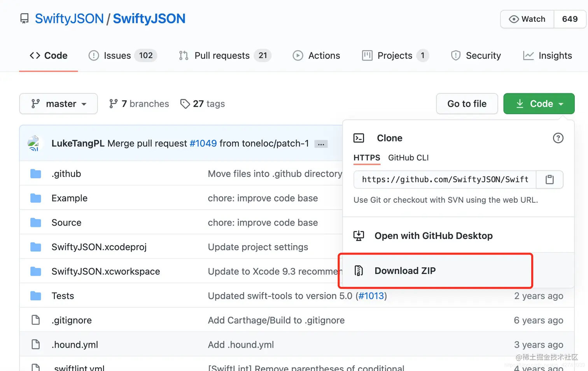Click LukeTangPL's avatar thumbnail
This screenshot has width=588, height=371.
(x=34, y=143)
